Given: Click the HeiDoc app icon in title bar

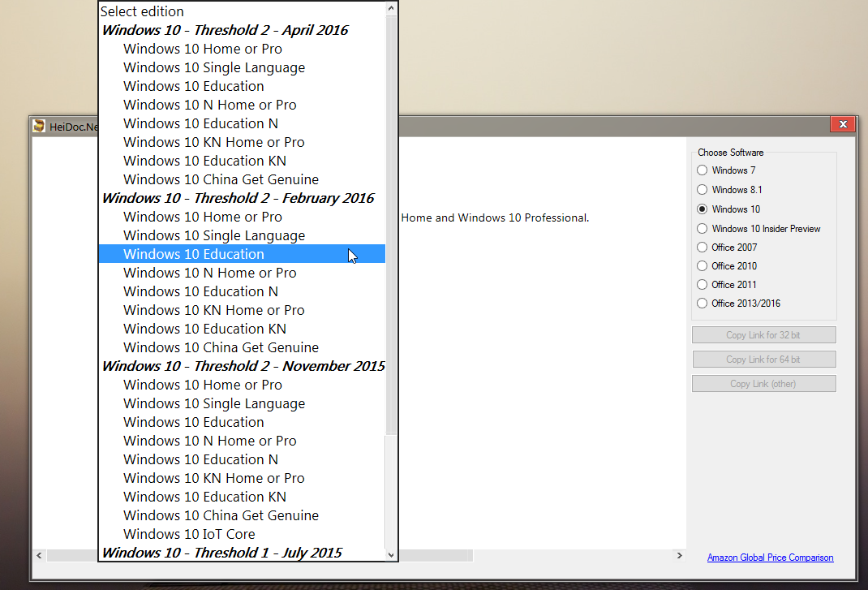Looking at the screenshot, I should click(x=39, y=127).
